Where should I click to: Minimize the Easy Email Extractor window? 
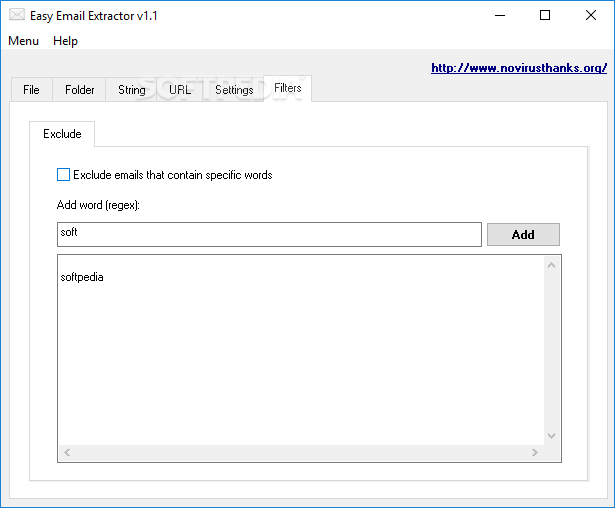[x=500, y=15]
